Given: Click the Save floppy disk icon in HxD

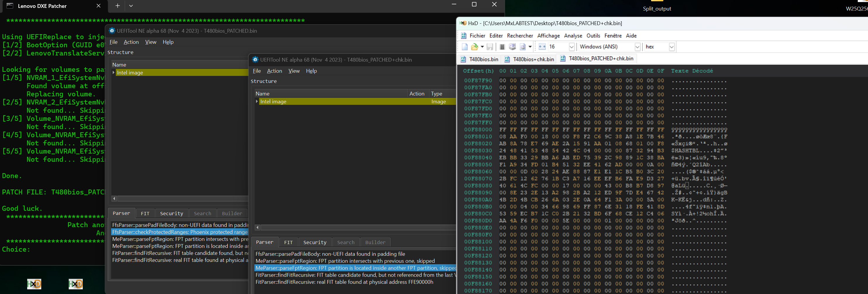Looking at the screenshot, I should coord(490,47).
